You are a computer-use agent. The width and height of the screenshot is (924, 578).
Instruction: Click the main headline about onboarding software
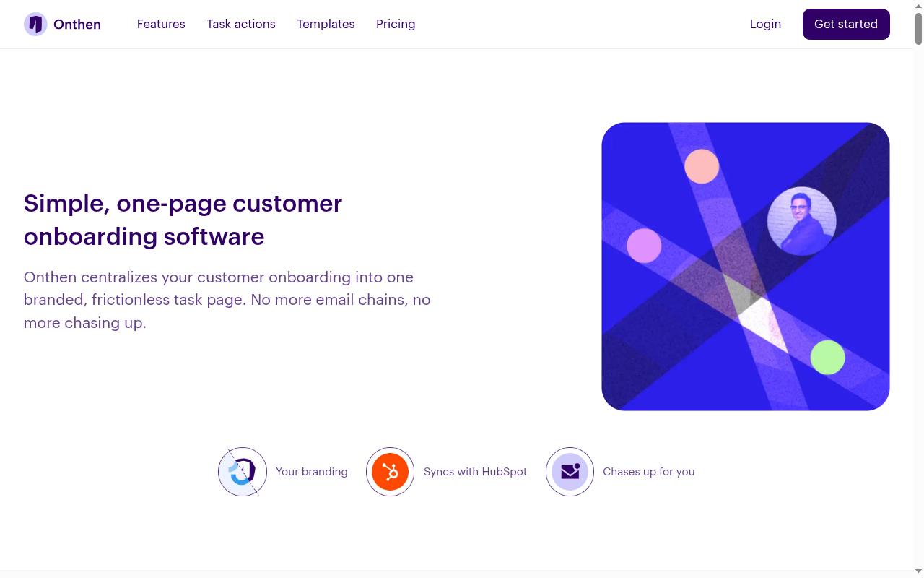pos(183,220)
